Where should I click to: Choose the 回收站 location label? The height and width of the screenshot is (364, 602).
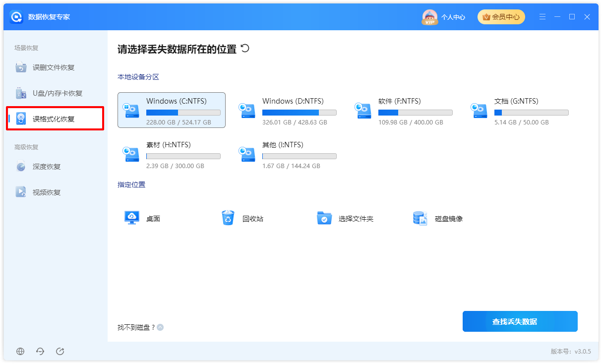tap(253, 219)
